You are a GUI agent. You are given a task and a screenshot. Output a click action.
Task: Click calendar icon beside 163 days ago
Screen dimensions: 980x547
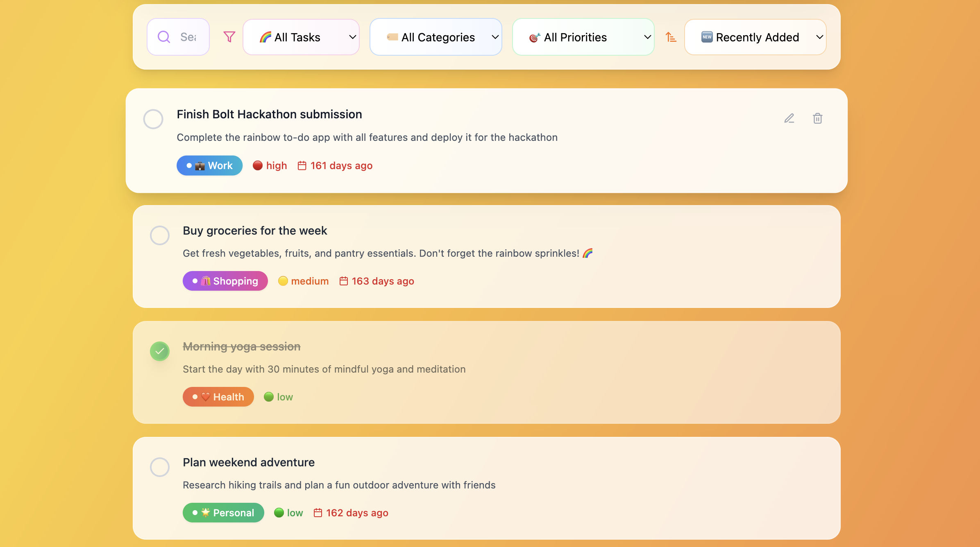click(x=343, y=281)
